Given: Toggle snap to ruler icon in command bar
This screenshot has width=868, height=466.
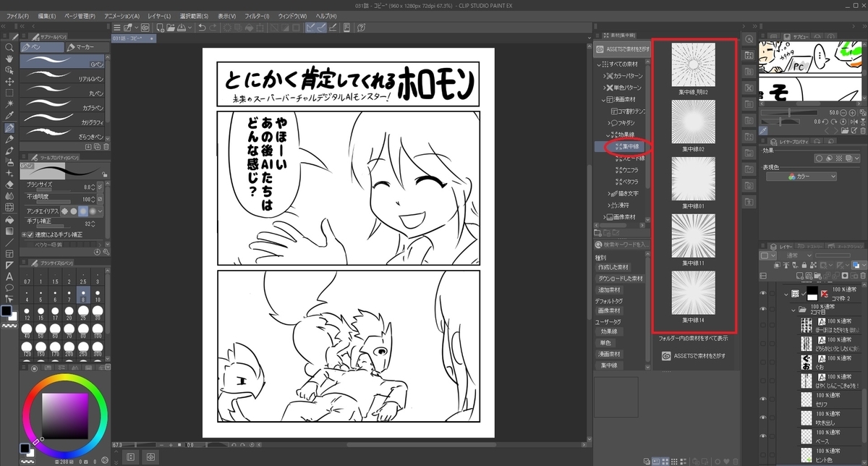Looking at the screenshot, I should click(x=311, y=27).
